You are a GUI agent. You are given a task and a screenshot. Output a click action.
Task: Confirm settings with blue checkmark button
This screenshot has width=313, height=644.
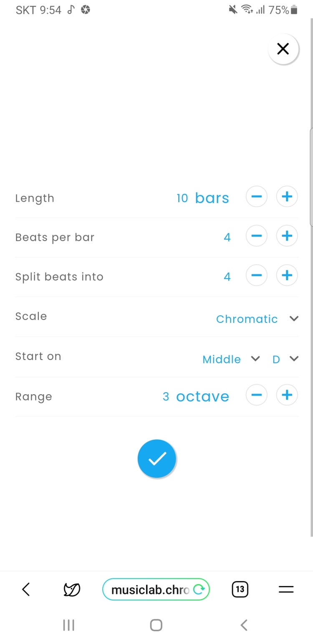tap(157, 459)
